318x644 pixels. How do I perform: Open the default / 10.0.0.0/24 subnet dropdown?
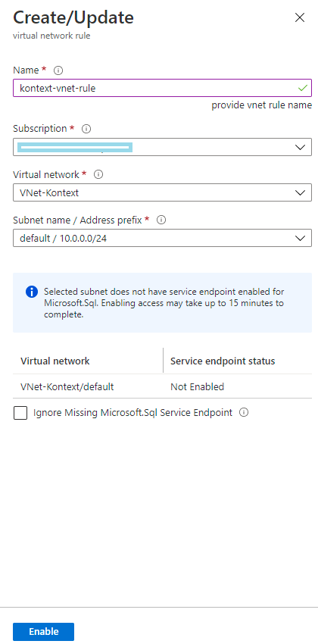click(x=162, y=238)
